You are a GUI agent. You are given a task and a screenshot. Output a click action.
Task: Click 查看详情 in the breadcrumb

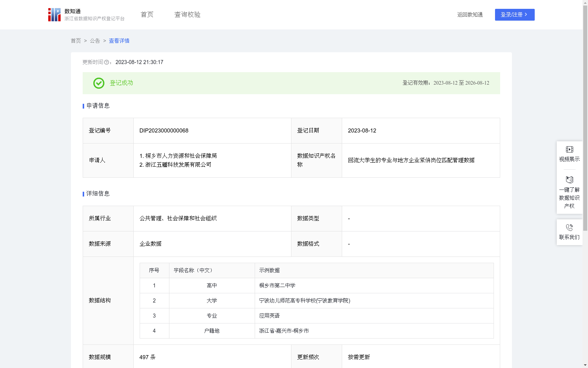click(x=119, y=41)
